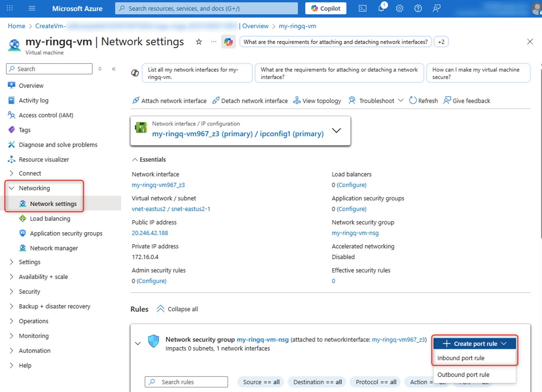This screenshot has height=392, width=542.
Task: Click the View topology icon
Action: click(x=296, y=101)
